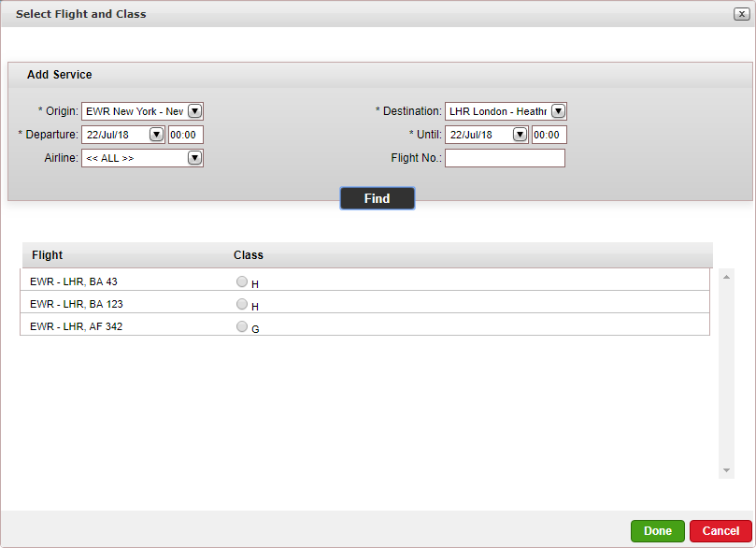Focus the Flight No. text box
Image resolution: width=756 pixels, height=548 pixels.
[505, 158]
